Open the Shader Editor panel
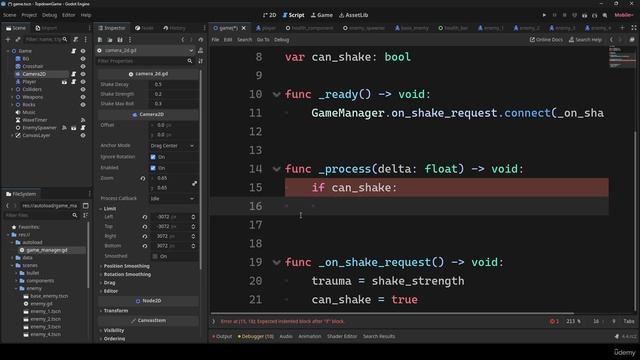The image size is (640, 360). tap(342, 337)
